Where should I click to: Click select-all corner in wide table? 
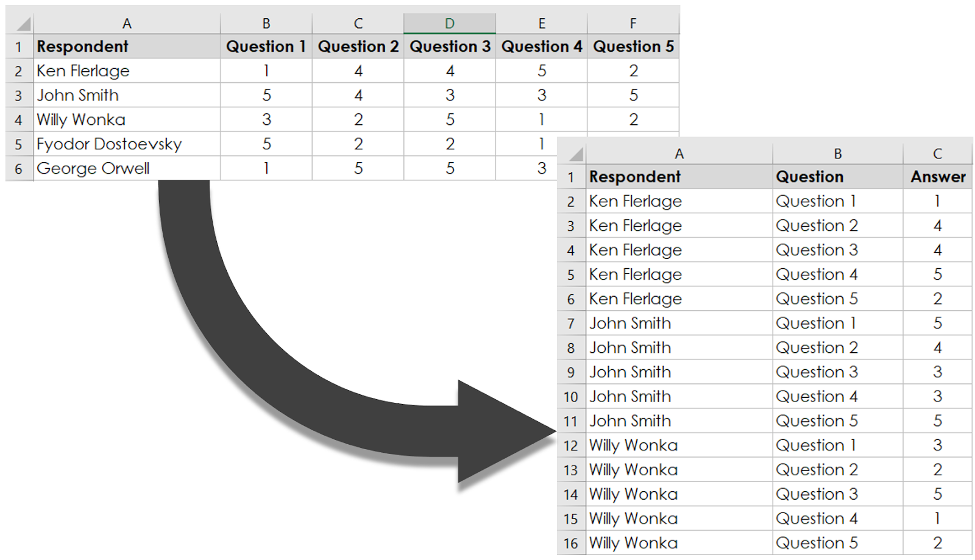point(19,24)
